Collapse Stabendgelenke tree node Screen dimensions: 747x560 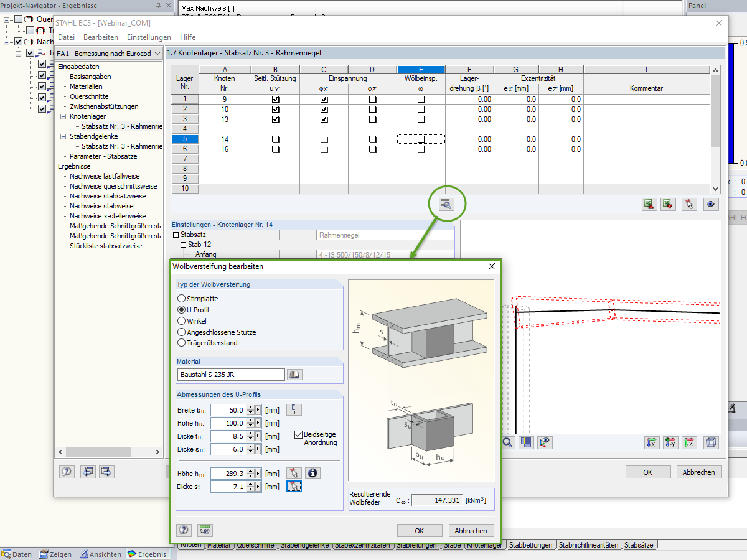tap(63, 136)
